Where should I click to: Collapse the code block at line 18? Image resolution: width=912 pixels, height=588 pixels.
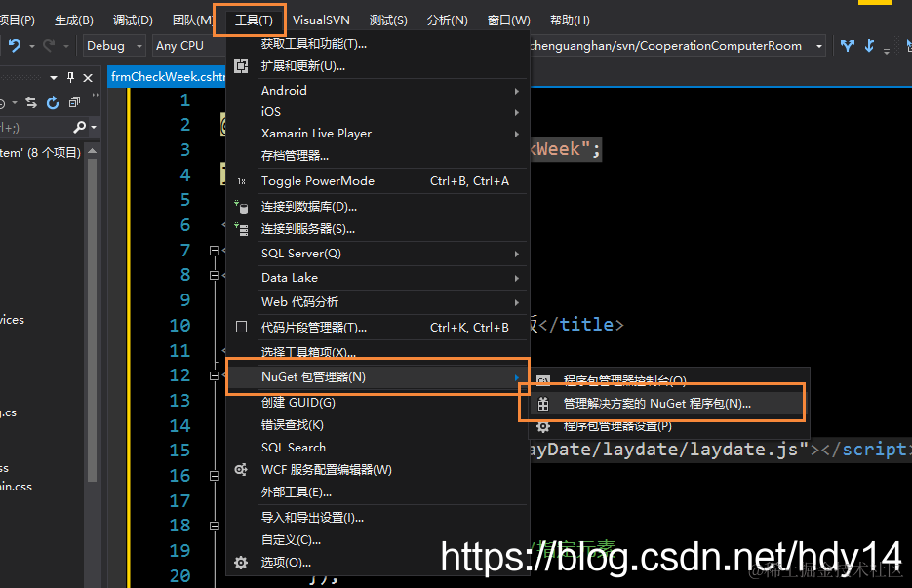point(214,526)
